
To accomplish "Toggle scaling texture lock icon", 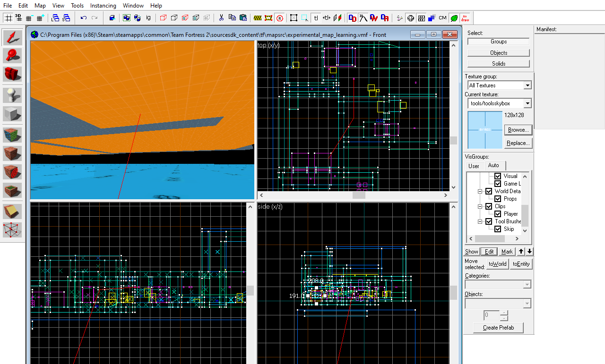I will coord(327,18).
